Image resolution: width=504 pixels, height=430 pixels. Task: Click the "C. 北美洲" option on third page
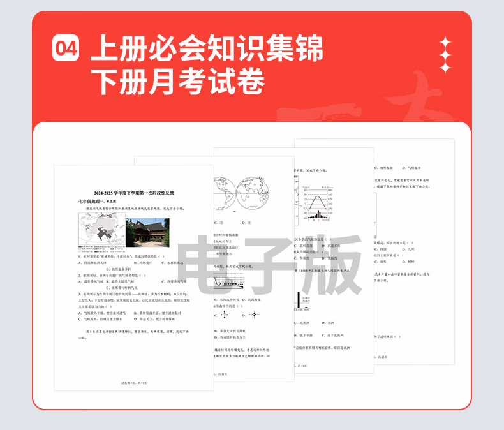[302, 323]
